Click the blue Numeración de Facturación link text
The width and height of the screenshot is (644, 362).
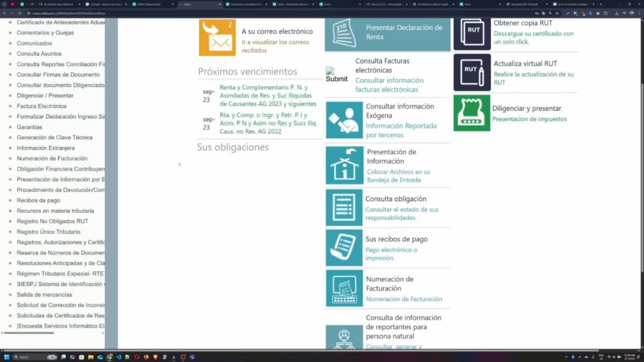(404, 299)
